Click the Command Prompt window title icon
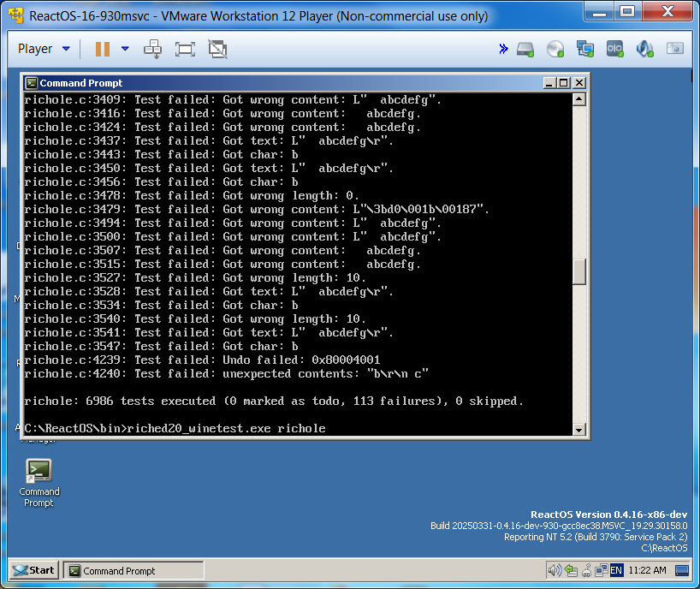The height and width of the screenshot is (589, 700). (32, 83)
